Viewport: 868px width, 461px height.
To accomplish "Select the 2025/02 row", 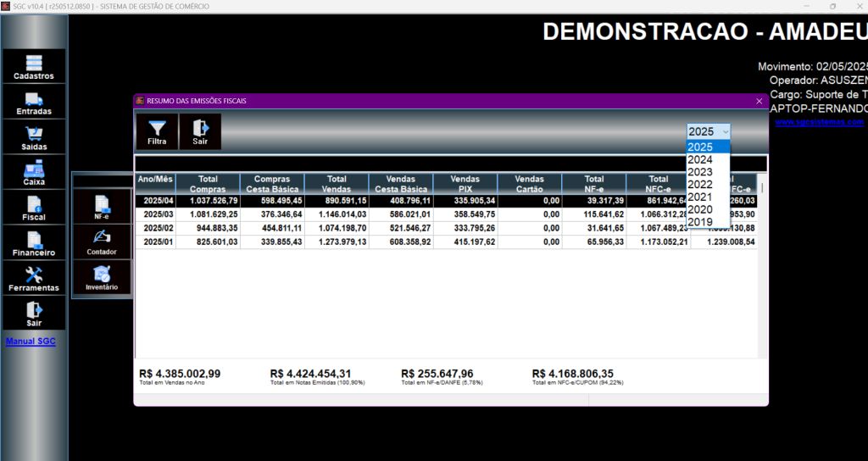I will click(446, 228).
